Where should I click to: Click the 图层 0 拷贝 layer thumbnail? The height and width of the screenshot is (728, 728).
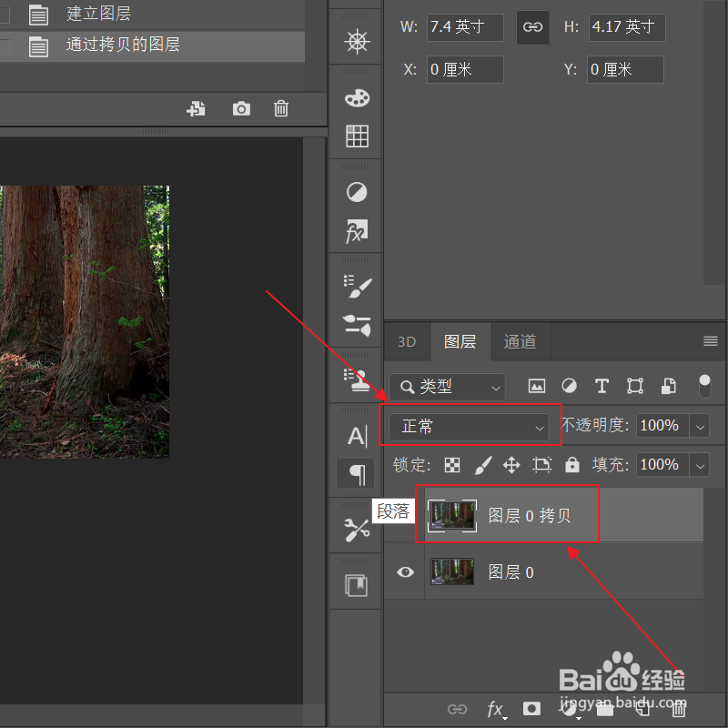(x=451, y=515)
